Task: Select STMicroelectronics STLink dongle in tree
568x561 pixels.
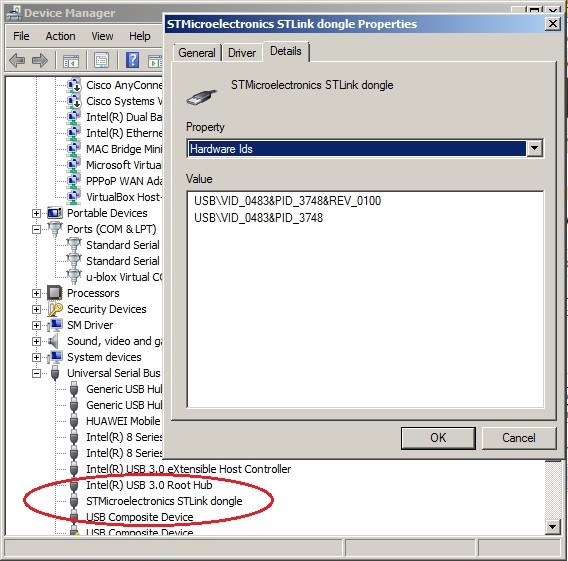Action: (x=164, y=501)
